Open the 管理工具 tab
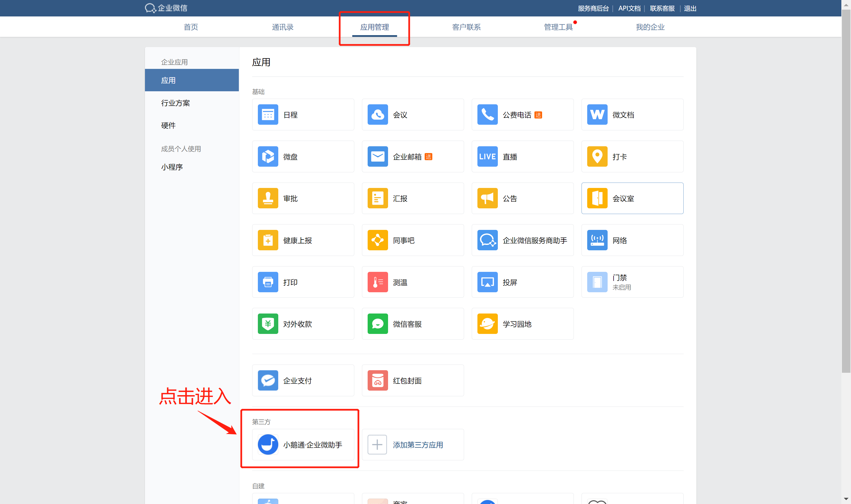This screenshot has height=504, width=851. (558, 27)
